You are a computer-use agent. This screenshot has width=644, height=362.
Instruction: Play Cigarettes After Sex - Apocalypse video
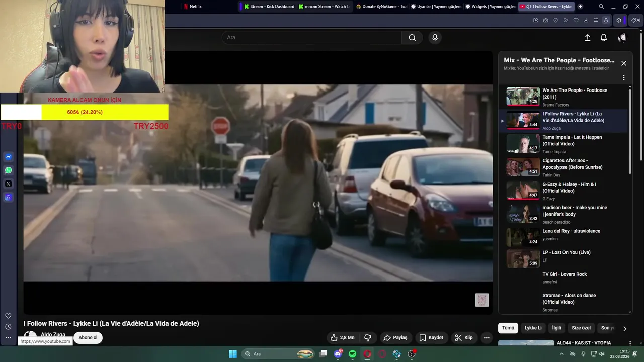click(563, 167)
